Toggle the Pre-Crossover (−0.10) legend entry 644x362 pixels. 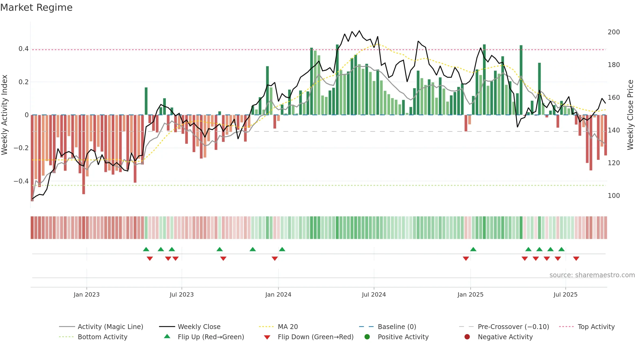pyautogui.click(x=504, y=327)
